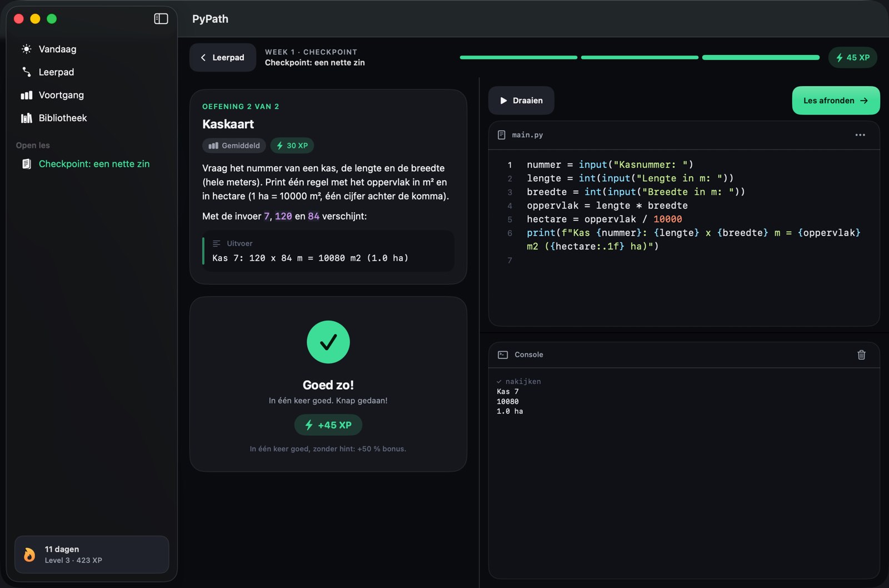Screen dimensions: 889x588
Task: Click the Kaskaart exercise title
Action: pos(228,124)
